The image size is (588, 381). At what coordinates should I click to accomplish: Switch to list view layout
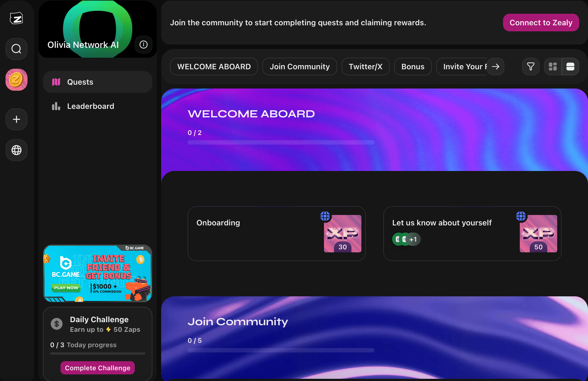(x=570, y=67)
